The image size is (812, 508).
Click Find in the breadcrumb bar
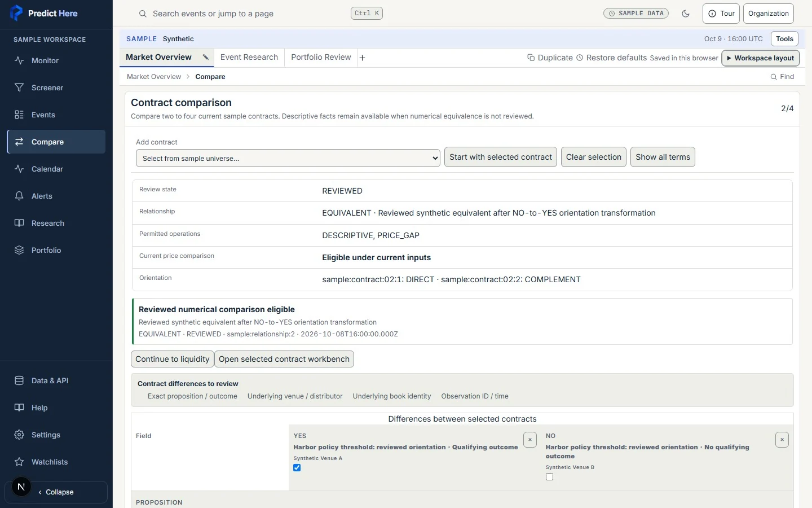coord(782,77)
